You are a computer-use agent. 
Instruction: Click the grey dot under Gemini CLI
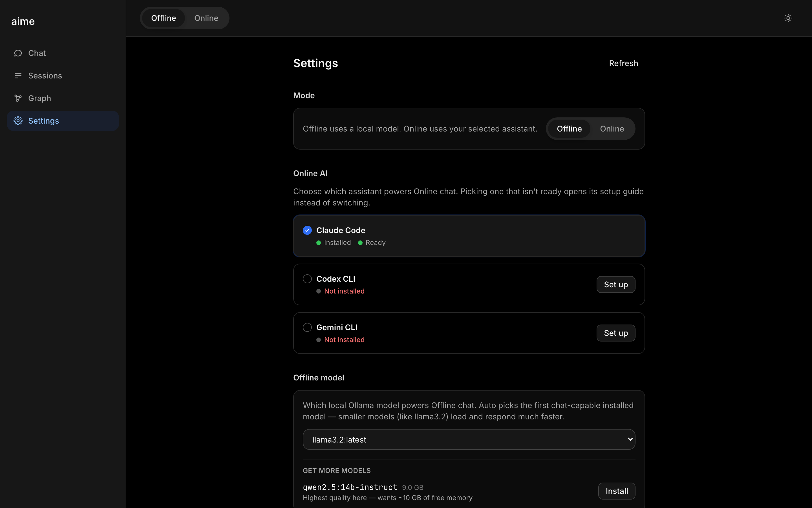pos(318,340)
